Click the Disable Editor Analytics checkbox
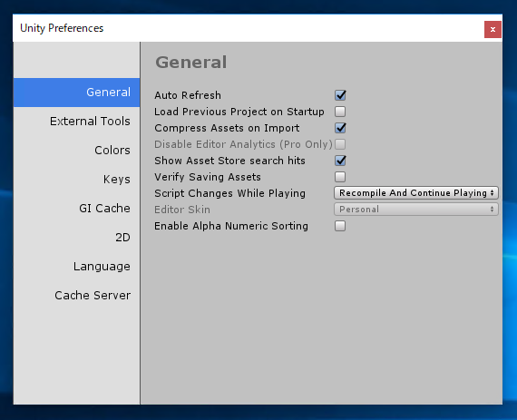Image resolution: width=517 pixels, height=420 pixels. coord(340,144)
